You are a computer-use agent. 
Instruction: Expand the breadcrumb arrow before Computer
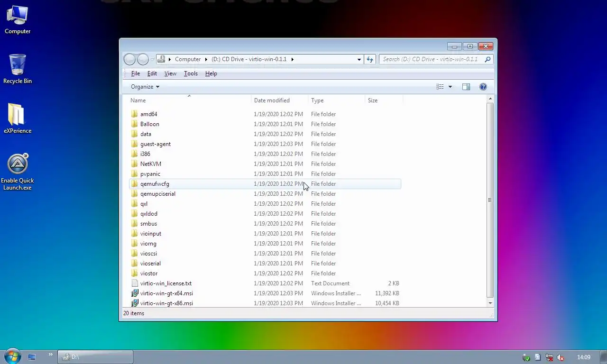[x=169, y=59]
